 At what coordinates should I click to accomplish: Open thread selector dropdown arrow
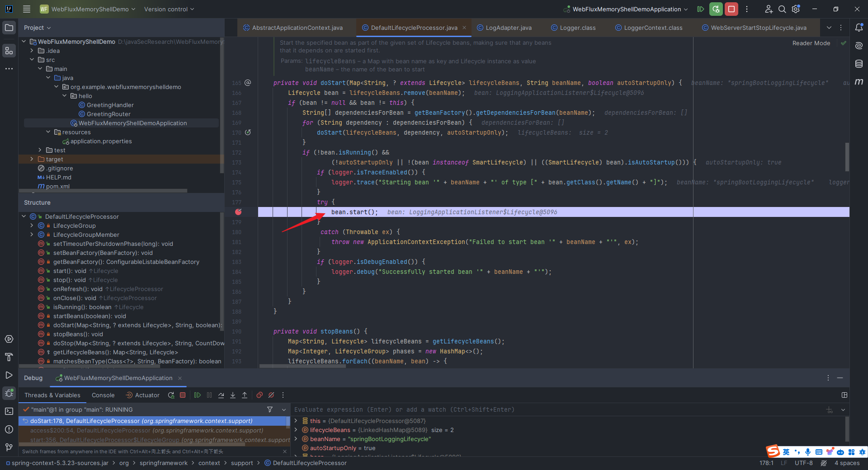point(284,409)
